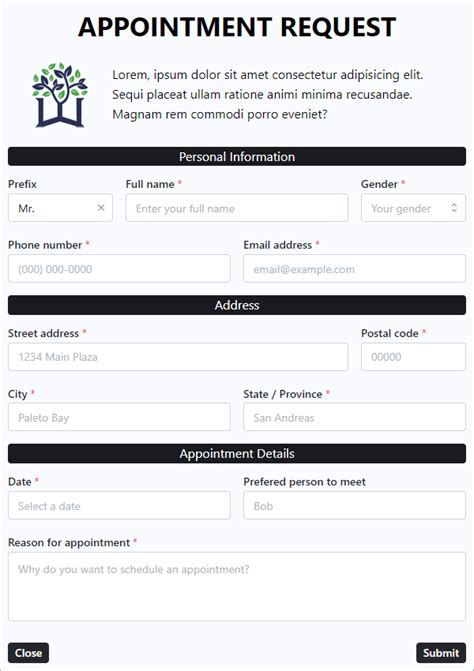Click the Email address input
This screenshot has height=671, width=474.
355,269
